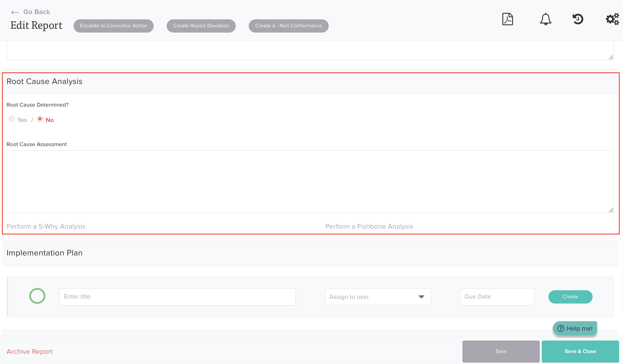Image resolution: width=623 pixels, height=364 pixels.
Task: Click the PDF export icon
Action: point(507,19)
